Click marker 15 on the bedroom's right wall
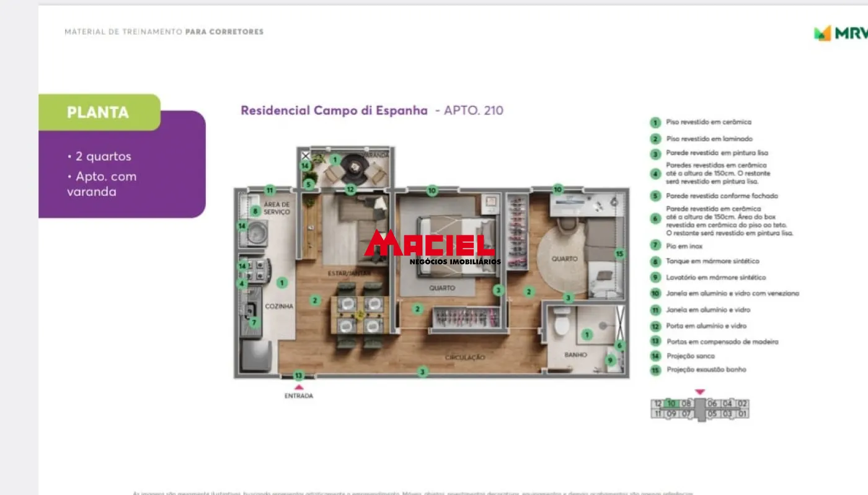The height and width of the screenshot is (495, 868). (x=619, y=253)
